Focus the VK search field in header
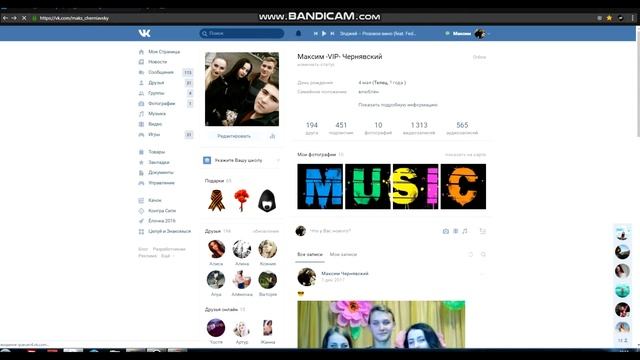Screen dimensions: 640x360 [x=242, y=33]
